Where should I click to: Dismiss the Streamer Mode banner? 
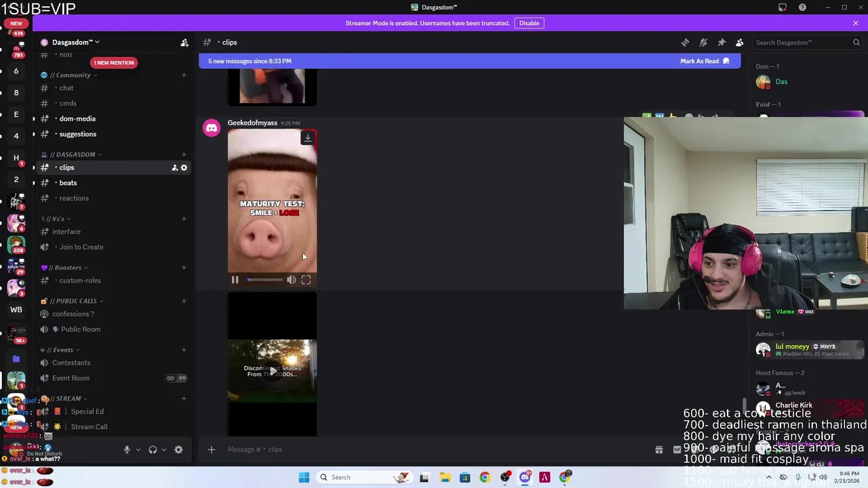pos(855,23)
